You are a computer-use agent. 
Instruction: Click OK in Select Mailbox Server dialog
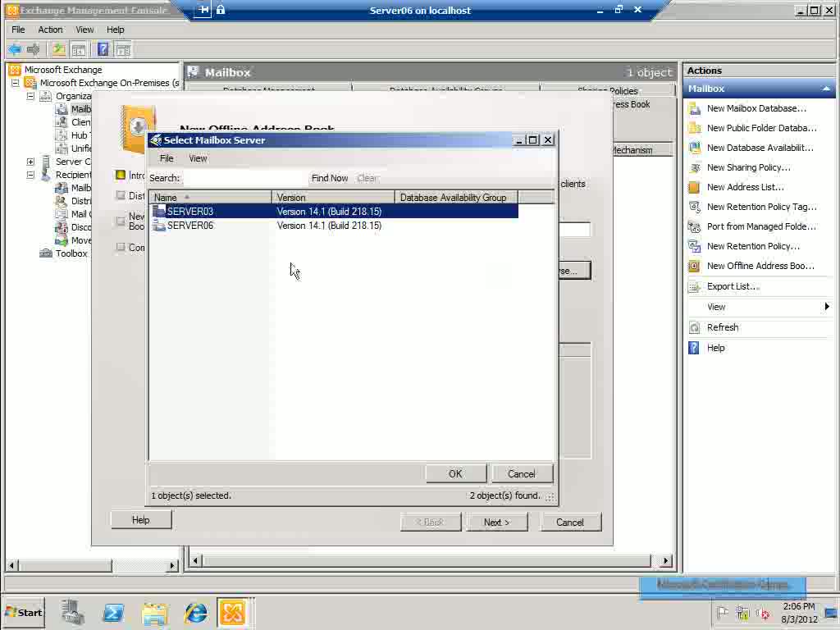455,474
